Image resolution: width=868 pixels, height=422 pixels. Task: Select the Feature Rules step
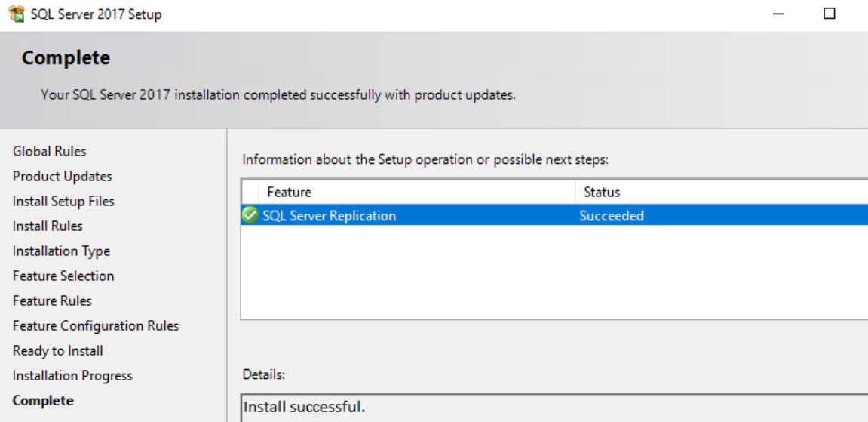[x=52, y=300]
